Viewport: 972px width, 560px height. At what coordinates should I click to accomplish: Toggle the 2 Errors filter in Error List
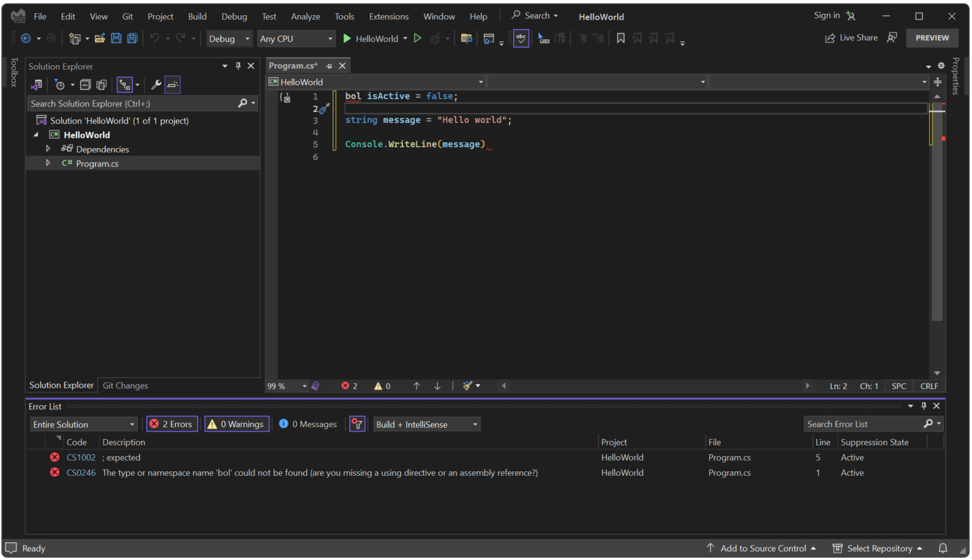[x=171, y=424]
